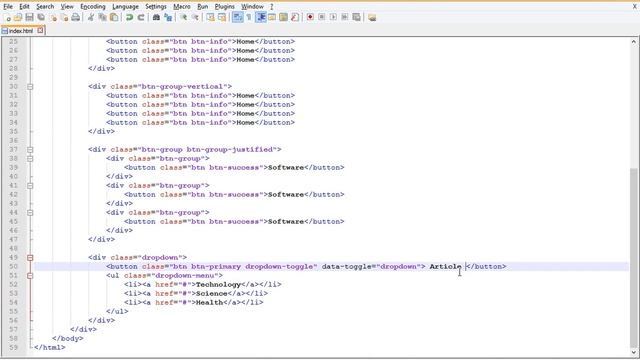Collapse the btn-group div fold at line 38
Screen dimensions: 640x360
pos(30,158)
